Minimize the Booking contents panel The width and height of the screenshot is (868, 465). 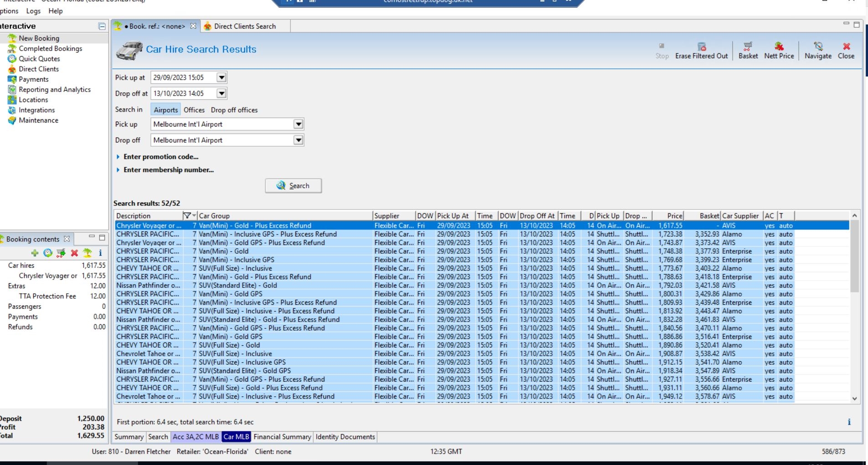(92, 236)
